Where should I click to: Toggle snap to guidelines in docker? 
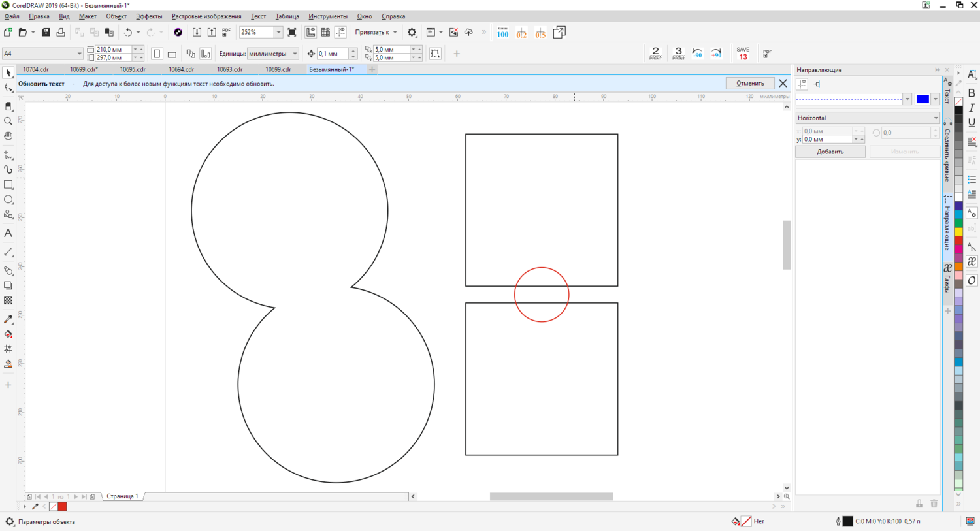(817, 84)
